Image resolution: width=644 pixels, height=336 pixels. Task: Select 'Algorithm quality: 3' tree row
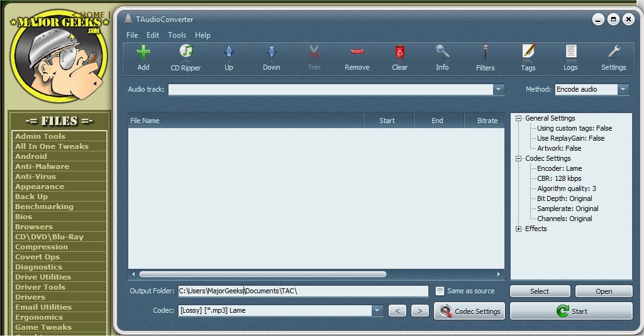(x=567, y=188)
